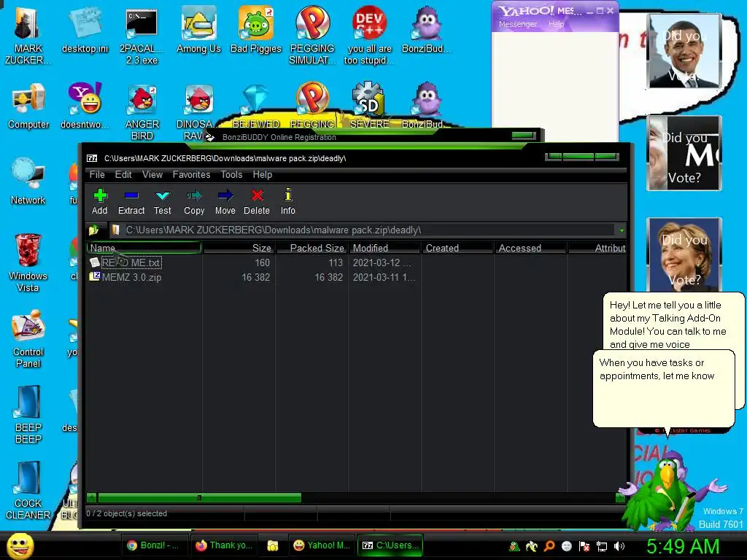Select the 2PACALYPSE 2.3.exe desktop icon
The width and height of the screenshot is (747, 560).
[142, 35]
